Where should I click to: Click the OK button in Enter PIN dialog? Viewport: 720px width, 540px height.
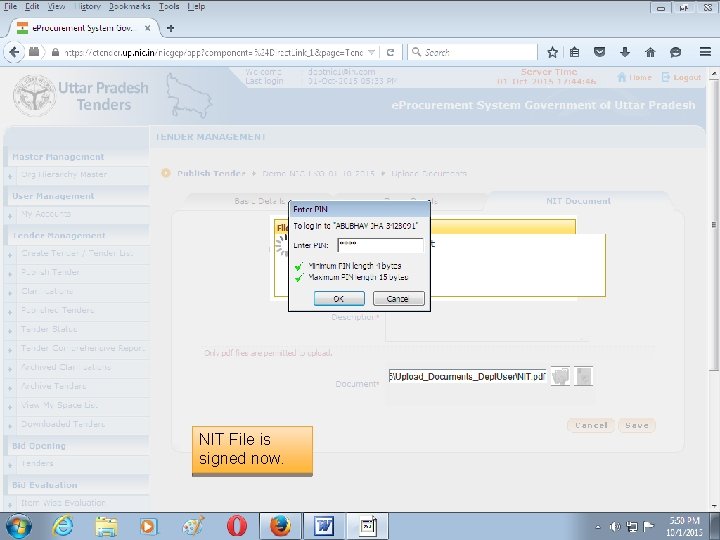[x=339, y=298]
